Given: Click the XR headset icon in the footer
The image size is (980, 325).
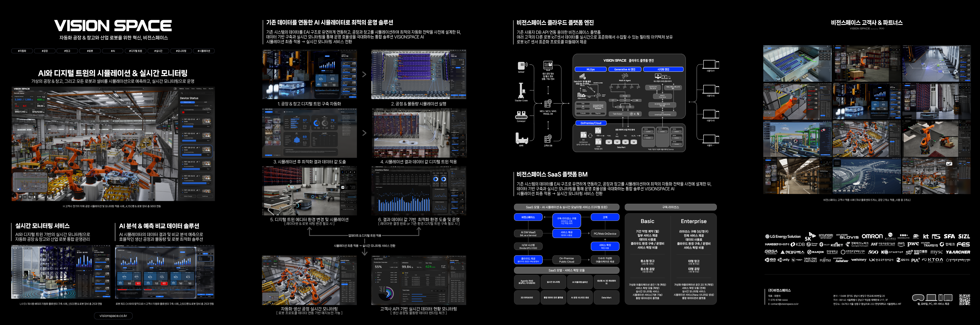Looking at the screenshot, I should pos(918,298).
